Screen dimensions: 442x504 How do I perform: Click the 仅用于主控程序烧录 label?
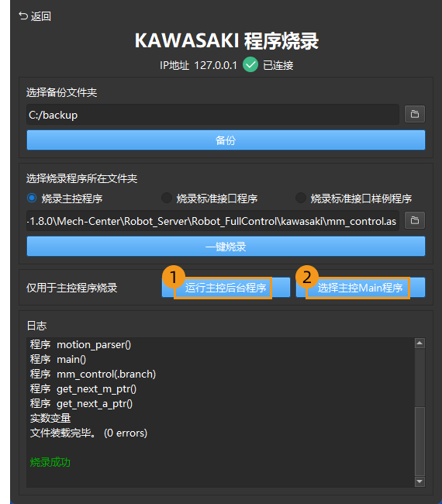click(72, 288)
